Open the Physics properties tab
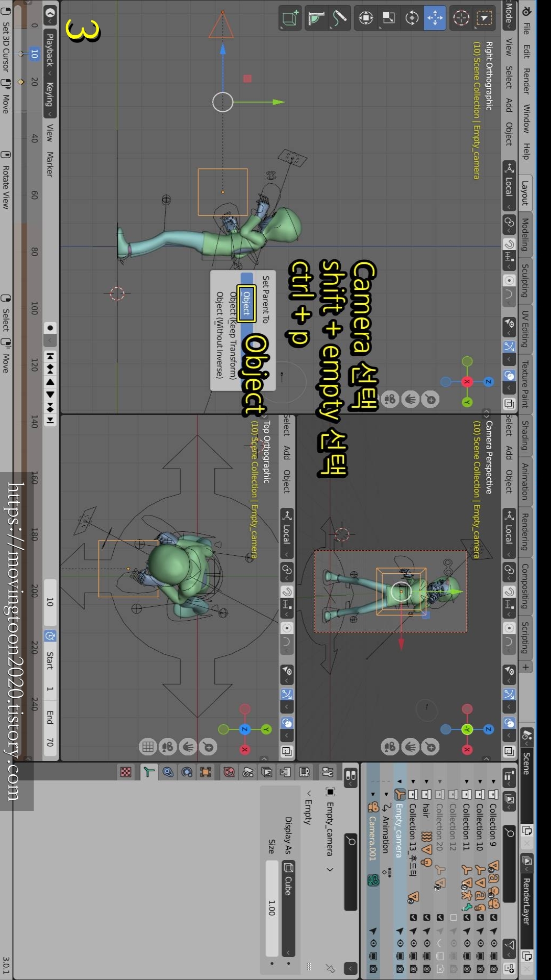551x980 pixels. [187, 772]
